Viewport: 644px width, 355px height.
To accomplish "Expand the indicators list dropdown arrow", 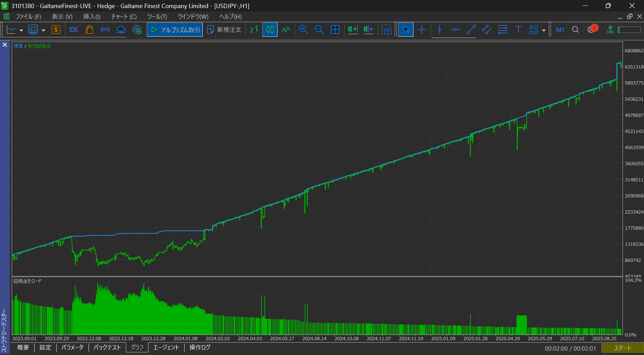I will click(43, 30).
